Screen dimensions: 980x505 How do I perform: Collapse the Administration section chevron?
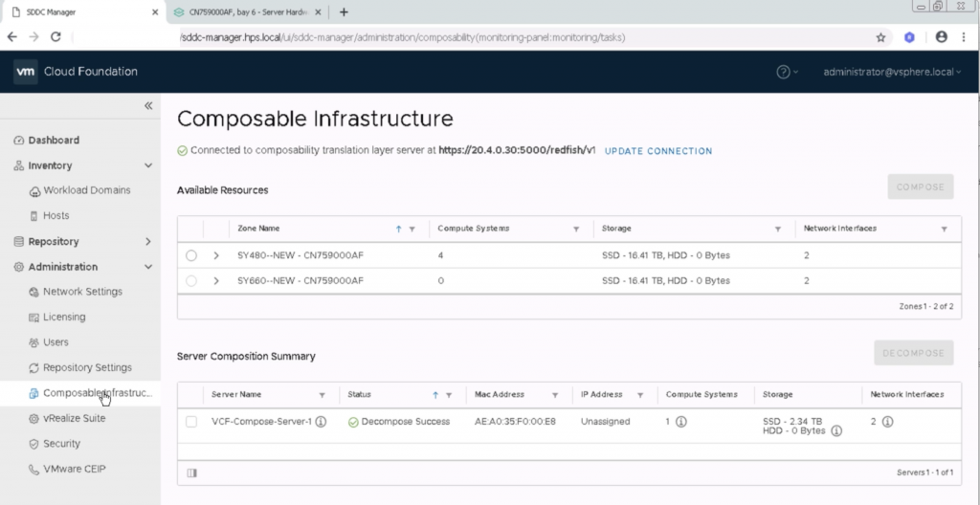(x=148, y=267)
